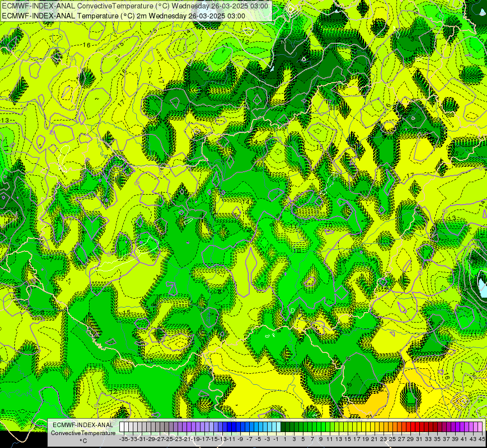Screen dimensions: 487x448
Task: Pick the white swatch at the legend's cold end
Action: click(122, 427)
